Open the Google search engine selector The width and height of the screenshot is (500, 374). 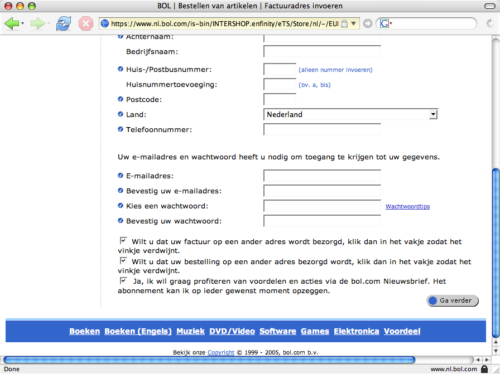coord(386,24)
